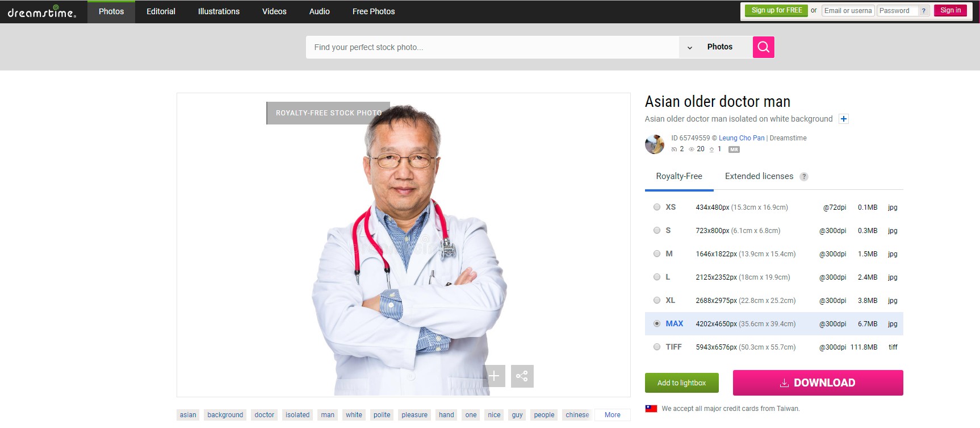
Task: Switch to the Extended licenses tab
Action: click(759, 176)
